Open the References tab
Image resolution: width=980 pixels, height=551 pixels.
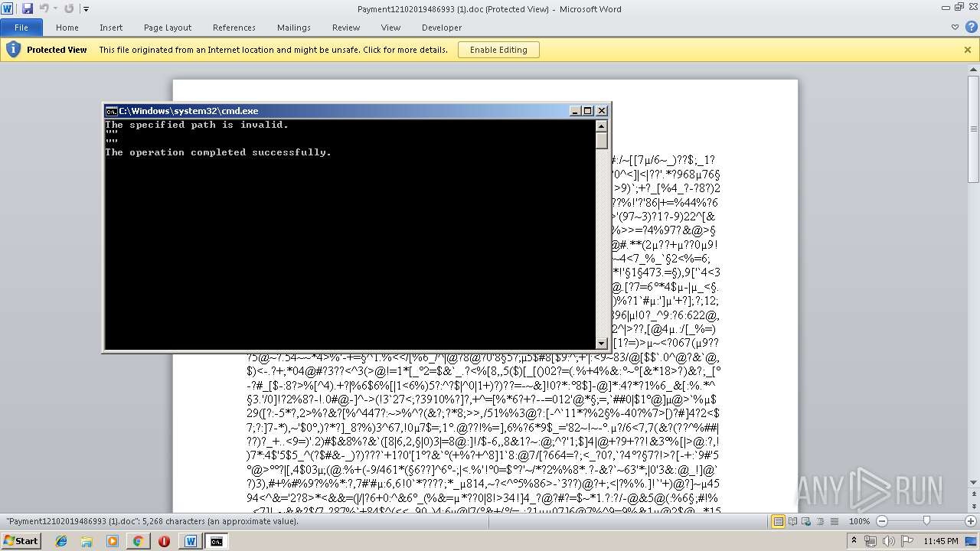234,28
